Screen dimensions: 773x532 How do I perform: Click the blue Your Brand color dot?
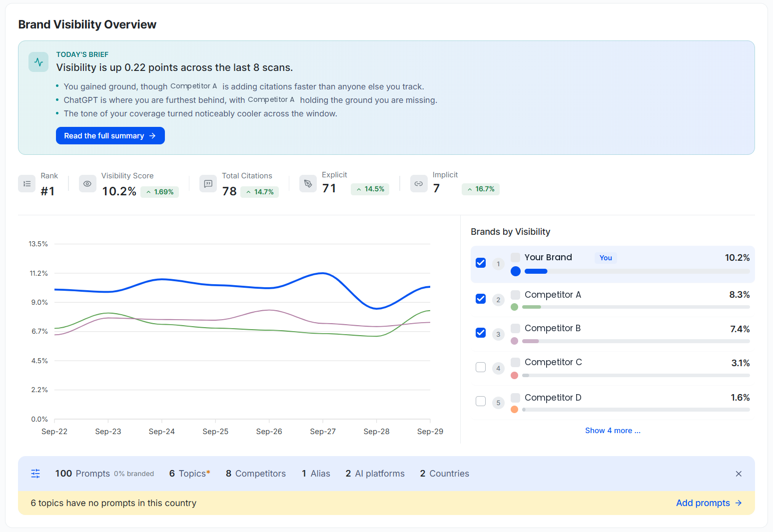point(516,271)
